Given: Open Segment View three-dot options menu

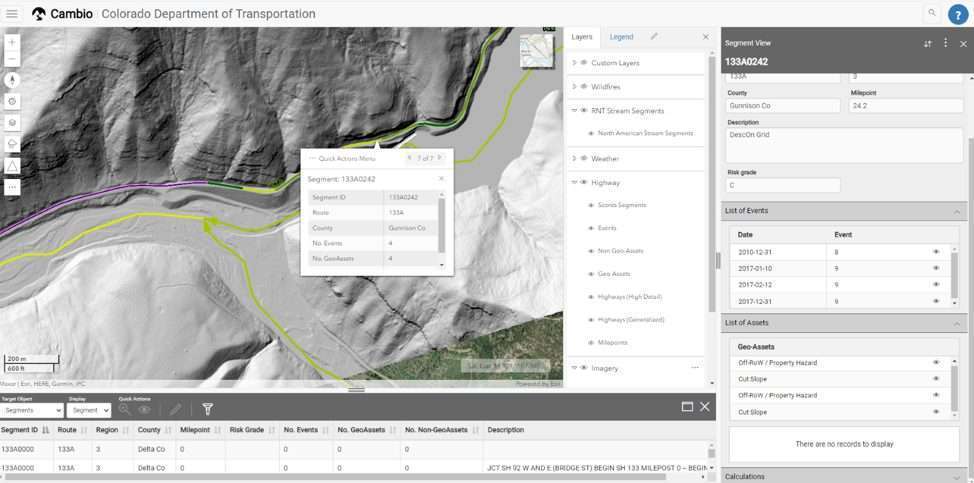Looking at the screenshot, I should point(945,43).
